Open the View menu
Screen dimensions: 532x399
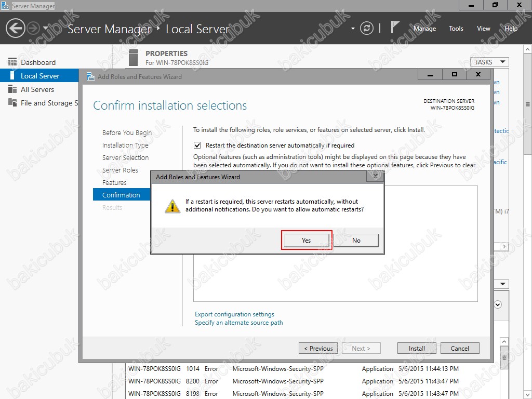[x=483, y=29]
